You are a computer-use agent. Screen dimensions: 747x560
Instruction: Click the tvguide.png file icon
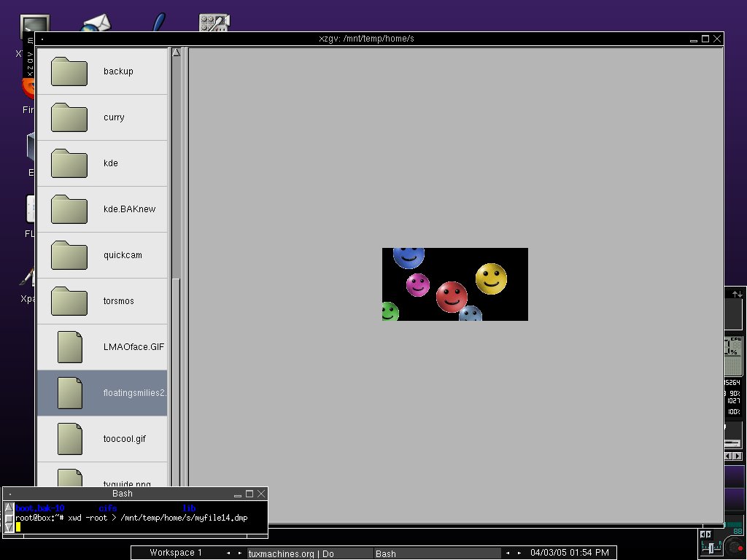70,478
